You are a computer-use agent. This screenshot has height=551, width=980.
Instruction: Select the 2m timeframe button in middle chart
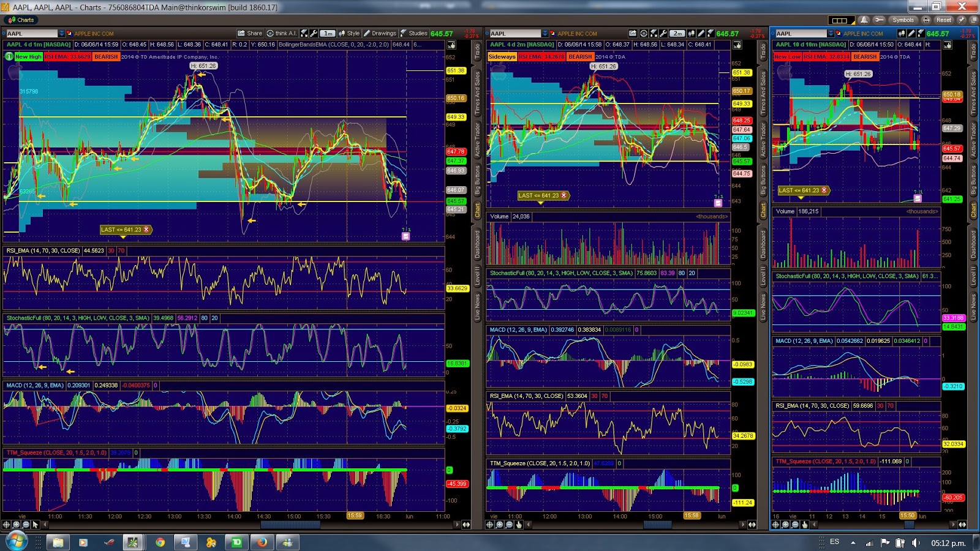tap(677, 33)
